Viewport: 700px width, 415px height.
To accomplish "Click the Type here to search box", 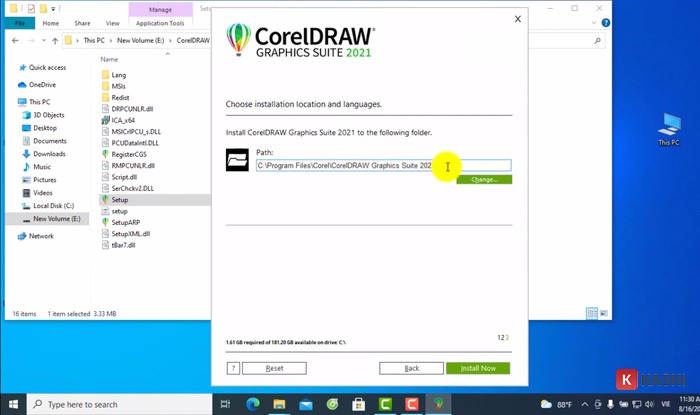I will [x=110, y=404].
